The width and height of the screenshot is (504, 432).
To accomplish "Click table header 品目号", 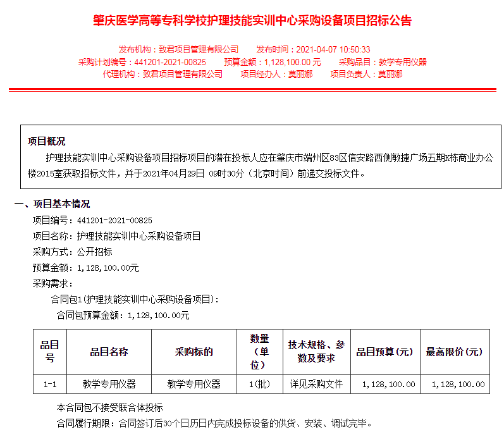I will pos(50,352).
